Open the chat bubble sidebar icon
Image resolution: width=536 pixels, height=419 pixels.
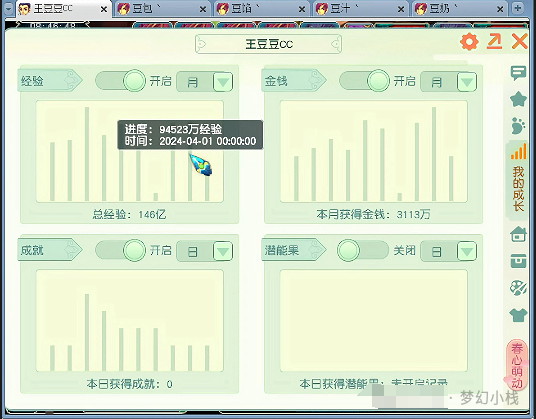click(518, 73)
